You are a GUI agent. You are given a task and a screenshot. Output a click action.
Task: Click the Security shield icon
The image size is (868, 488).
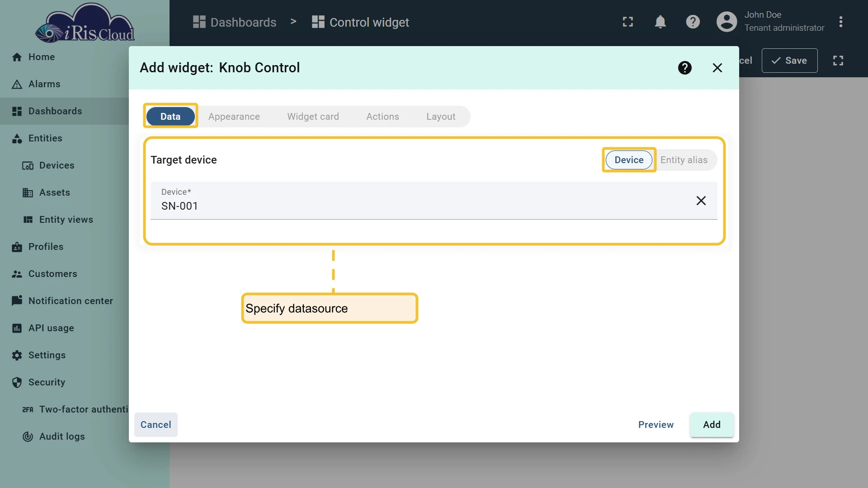point(17,382)
